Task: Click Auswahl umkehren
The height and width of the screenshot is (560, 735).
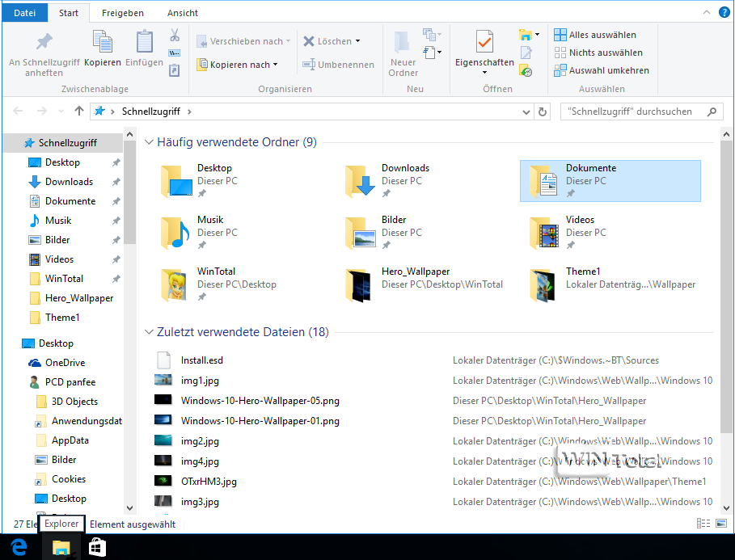Action: 602,70
